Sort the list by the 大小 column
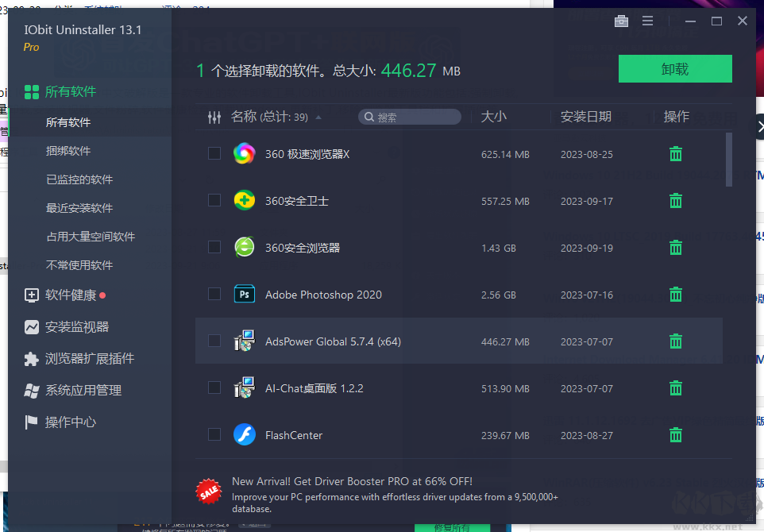764x532 pixels. tap(493, 117)
